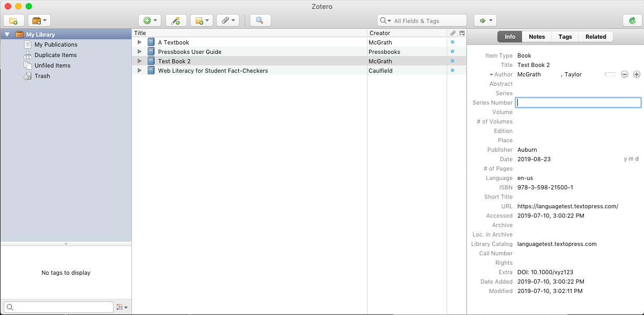
Task: Open the New Library dropdown
Action: pos(39,20)
